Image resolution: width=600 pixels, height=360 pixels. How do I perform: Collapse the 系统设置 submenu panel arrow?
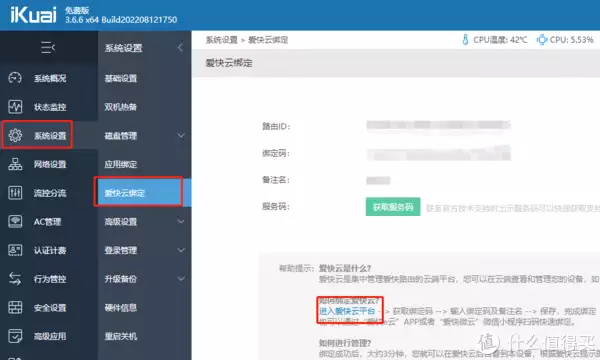click(181, 47)
